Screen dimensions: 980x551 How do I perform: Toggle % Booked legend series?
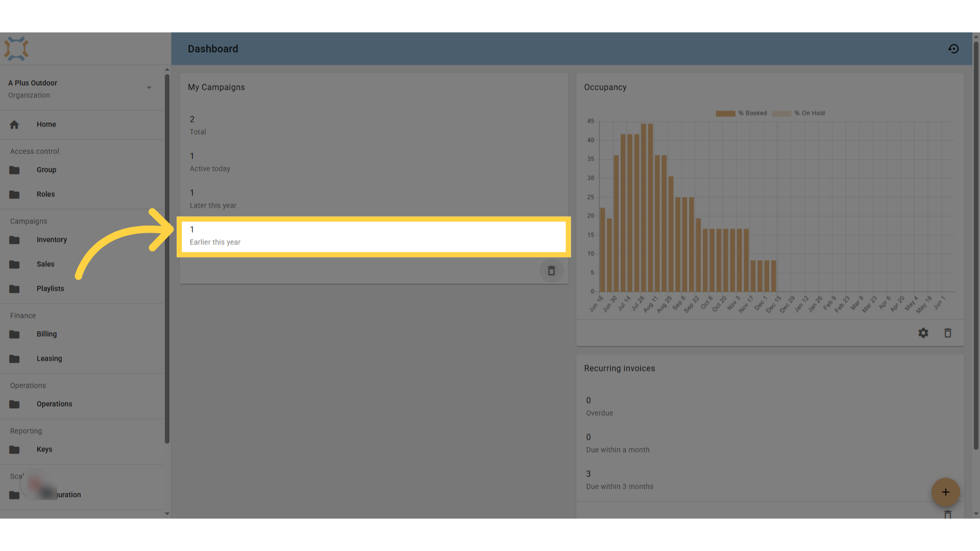click(741, 113)
